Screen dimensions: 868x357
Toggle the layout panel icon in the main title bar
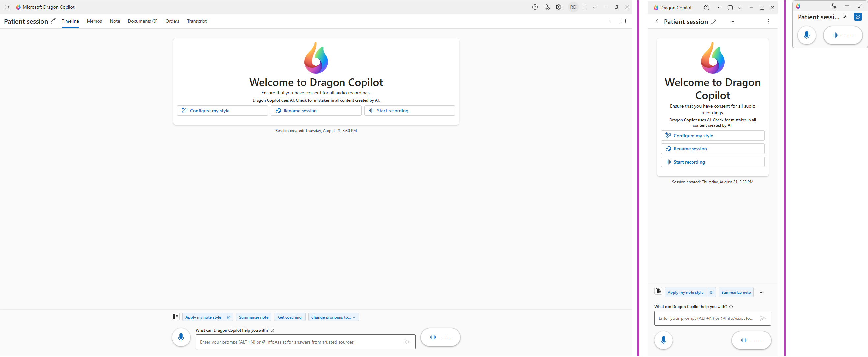585,7
